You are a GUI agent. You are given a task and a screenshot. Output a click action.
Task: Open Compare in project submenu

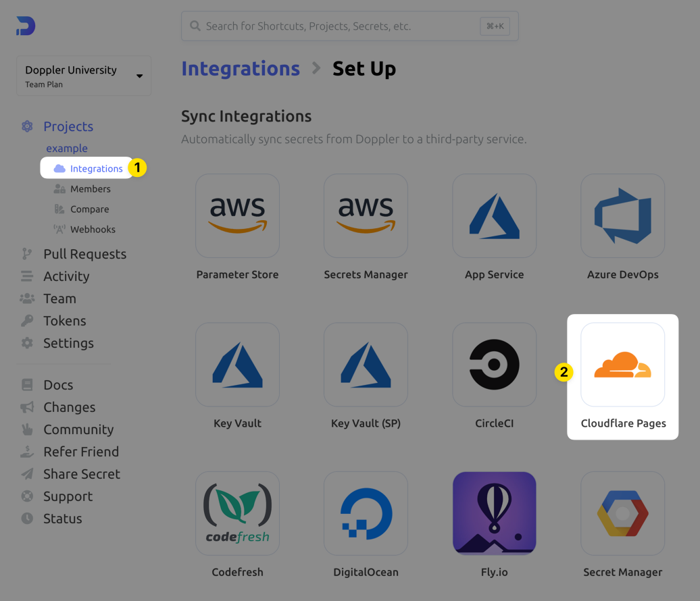click(89, 209)
